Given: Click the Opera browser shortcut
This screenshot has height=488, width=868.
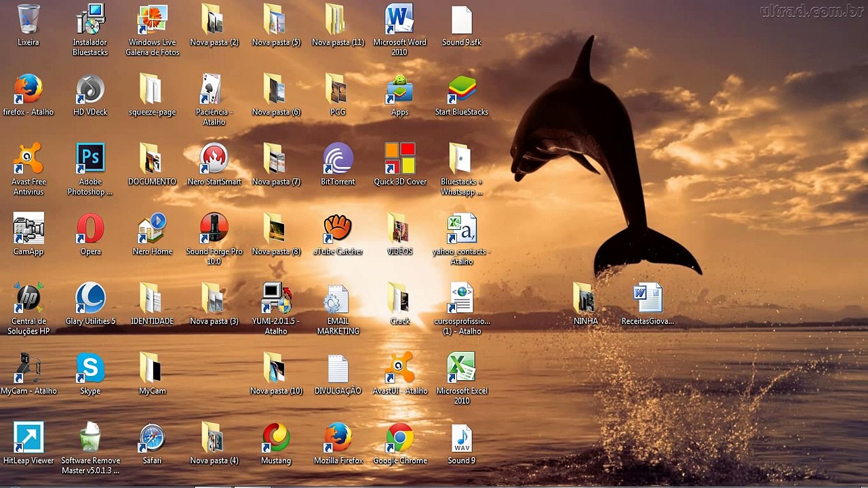Looking at the screenshot, I should pyautogui.click(x=90, y=228).
